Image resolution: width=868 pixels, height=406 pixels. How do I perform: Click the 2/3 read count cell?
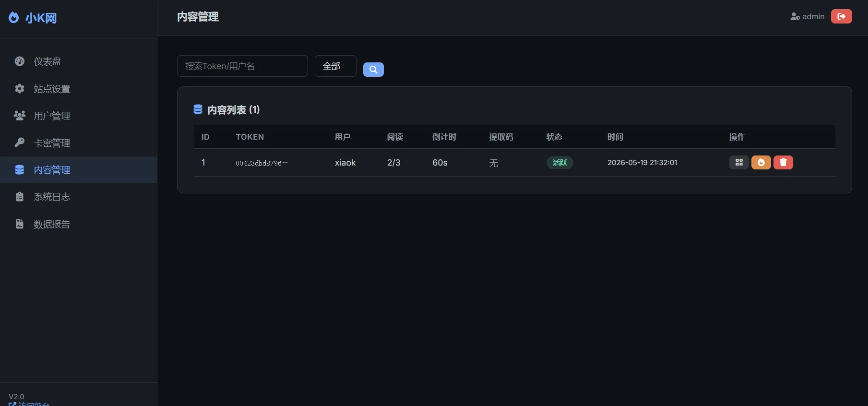coord(394,163)
